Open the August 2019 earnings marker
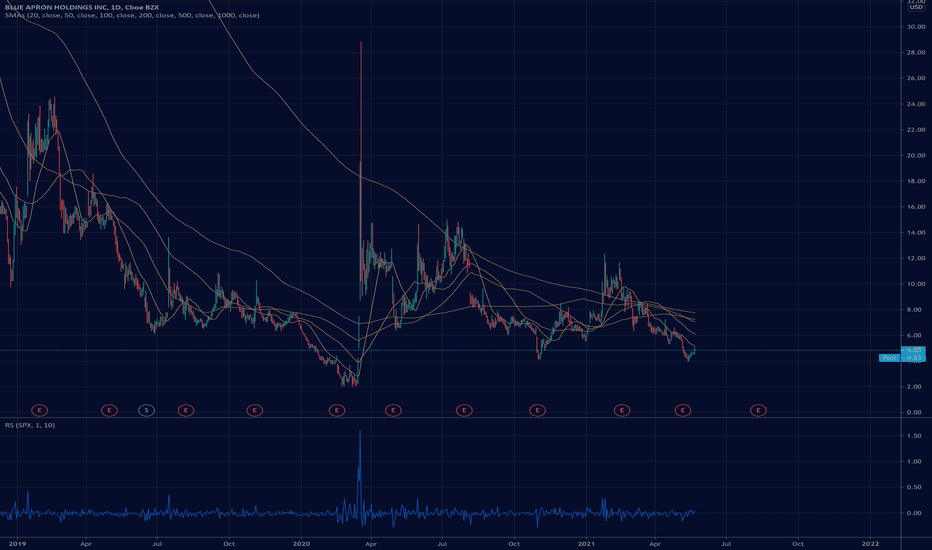 click(x=186, y=410)
